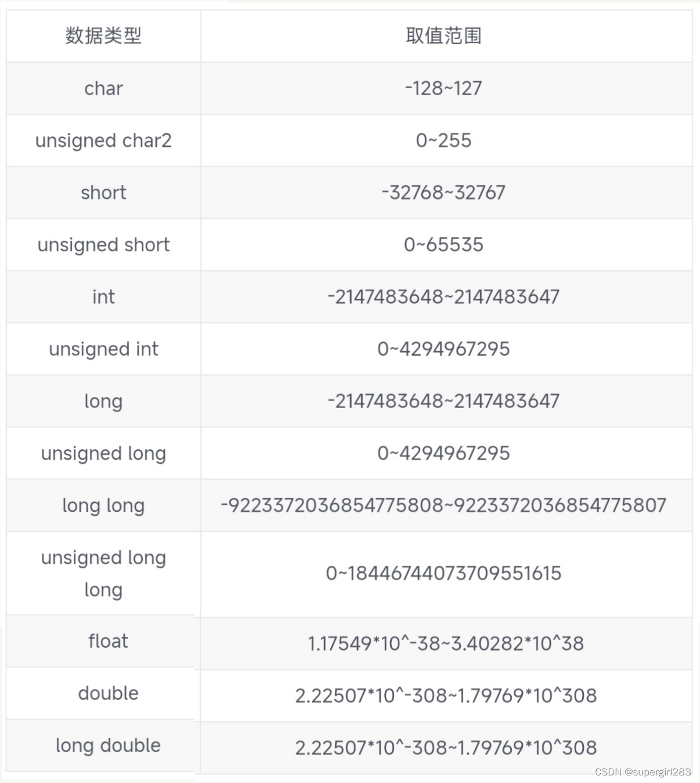Click the range starting with -9223372036854775808
This screenshot has width=700, height=783.
point(443,506)
